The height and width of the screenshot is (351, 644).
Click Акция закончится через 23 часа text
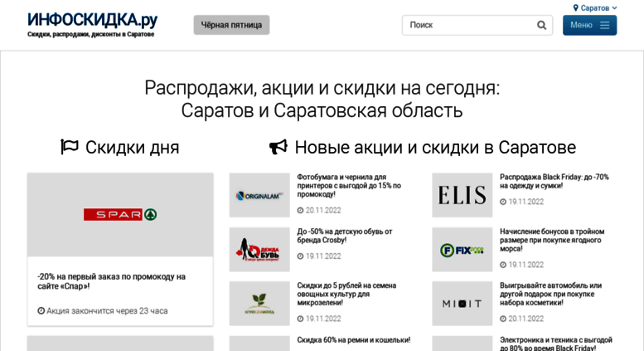pyautogui.click(x=107, y=310)
